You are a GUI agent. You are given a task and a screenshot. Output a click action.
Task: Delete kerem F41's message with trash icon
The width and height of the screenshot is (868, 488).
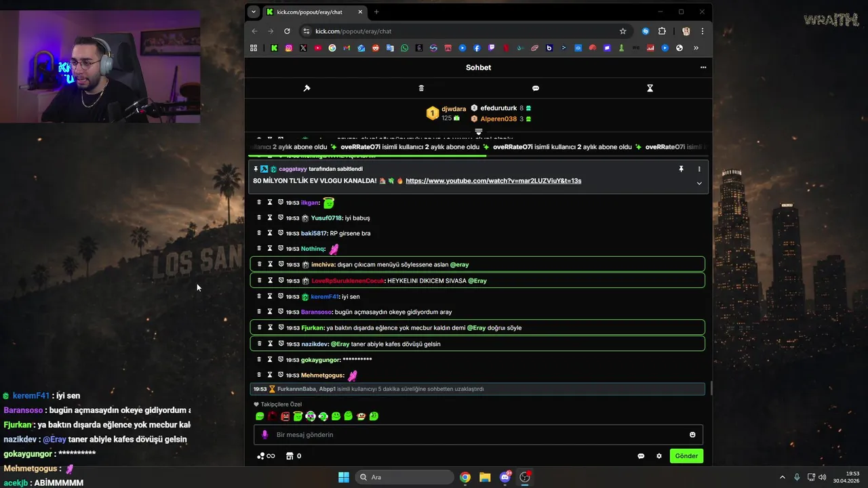(259, 296)
